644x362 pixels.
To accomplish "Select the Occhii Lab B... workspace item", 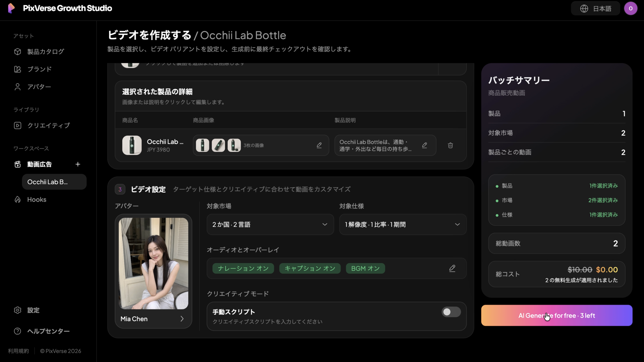I will pyautogui.click(x=54, y=182).
